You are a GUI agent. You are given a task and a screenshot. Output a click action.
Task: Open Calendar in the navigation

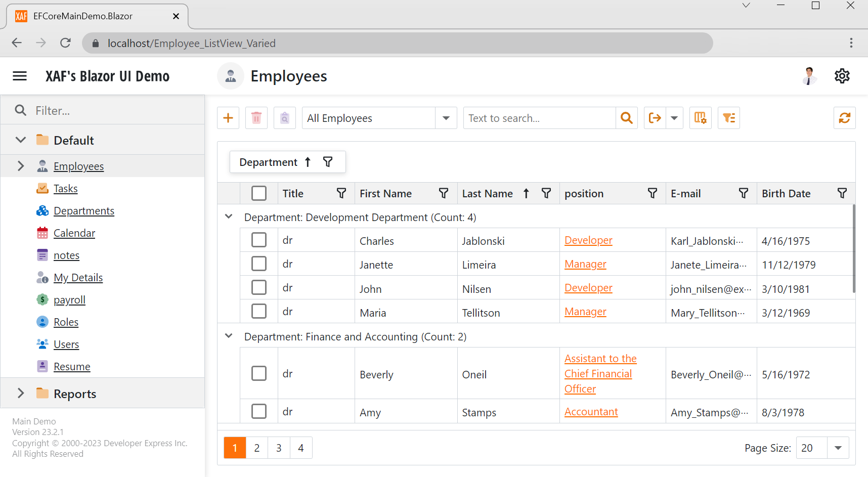[74, 233]
